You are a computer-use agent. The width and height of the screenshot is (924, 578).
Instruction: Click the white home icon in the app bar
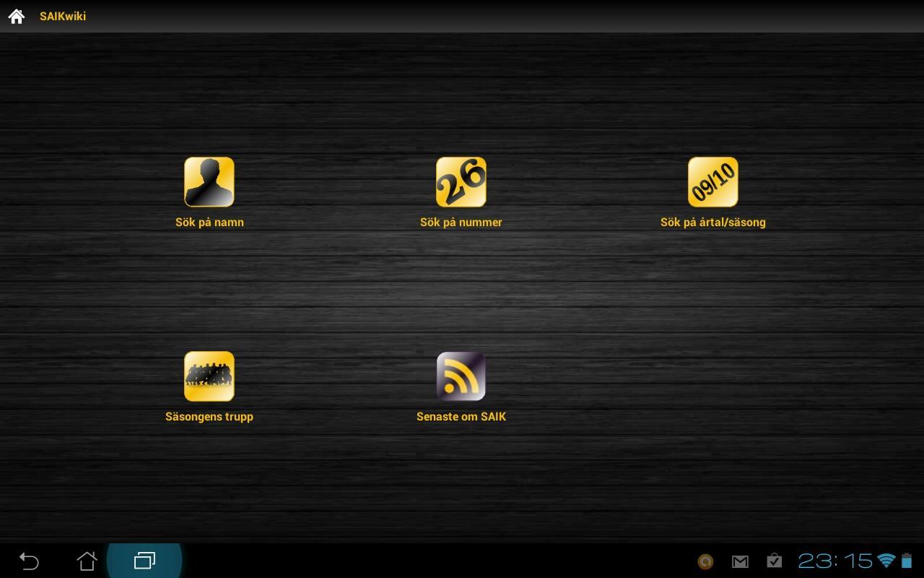point(17,16)
